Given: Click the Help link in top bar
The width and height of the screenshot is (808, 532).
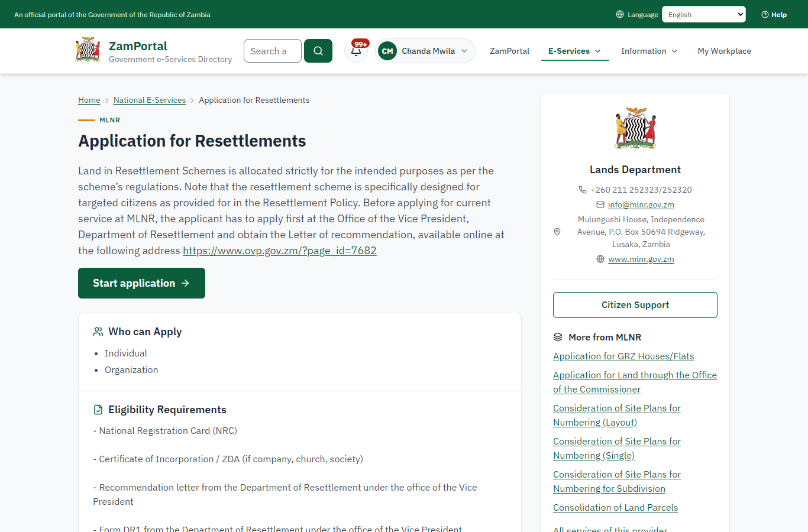Looking at the screenshot, I should 774,14.
